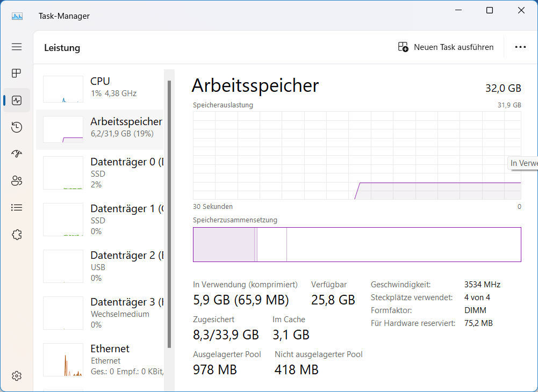Click 'Neuen Task ausführen' button
This screenshot has height=392, width=538.
446,47
